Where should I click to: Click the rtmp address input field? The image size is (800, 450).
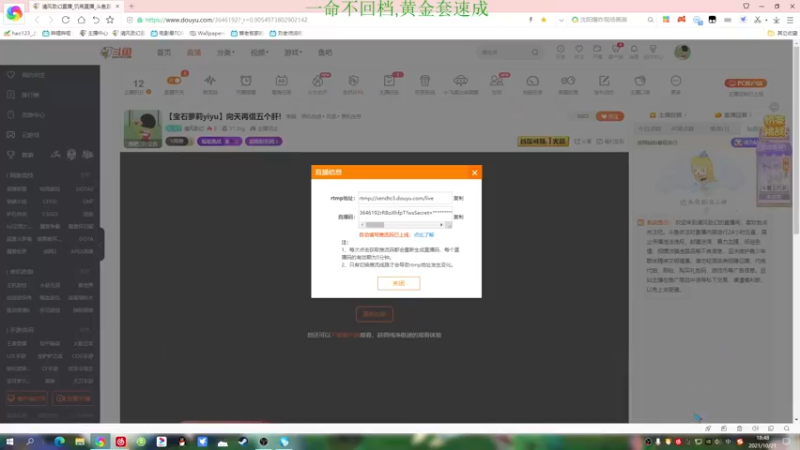(405, 198)
